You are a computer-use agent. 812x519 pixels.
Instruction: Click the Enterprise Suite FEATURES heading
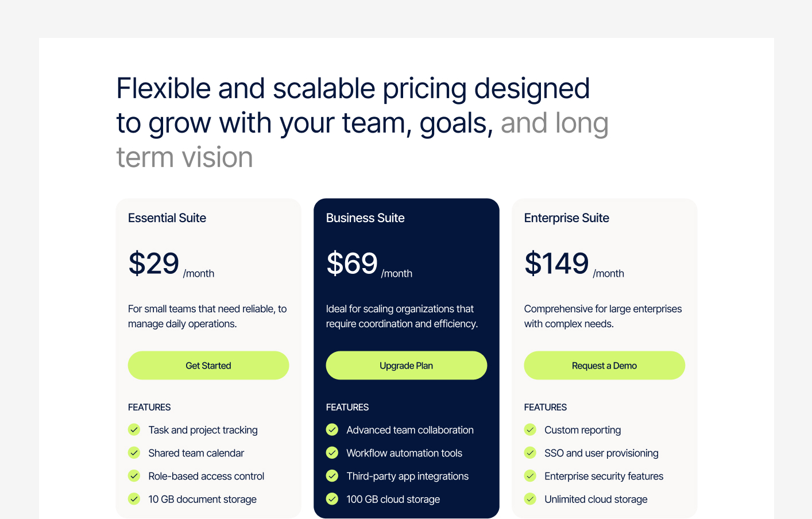point(545,407)
